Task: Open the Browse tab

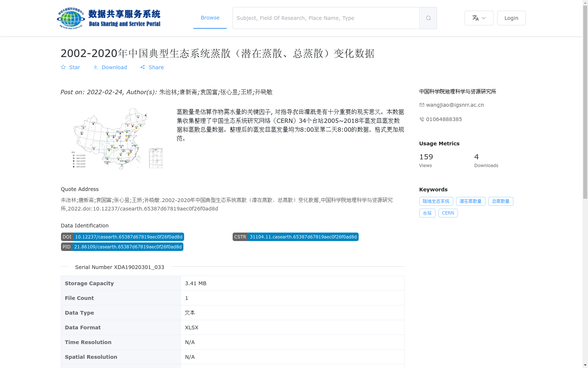Action: point(210,18)
